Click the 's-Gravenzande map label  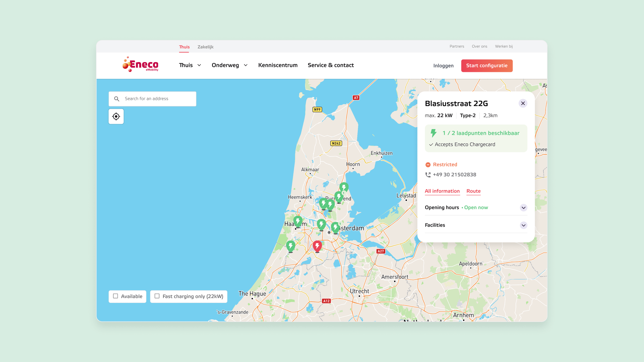(232, 312)
